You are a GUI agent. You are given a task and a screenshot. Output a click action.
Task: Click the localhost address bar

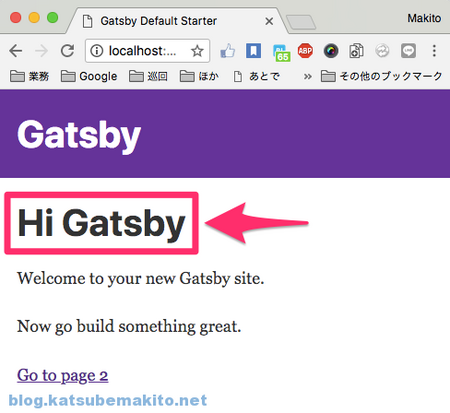click(x=147, y=51)
